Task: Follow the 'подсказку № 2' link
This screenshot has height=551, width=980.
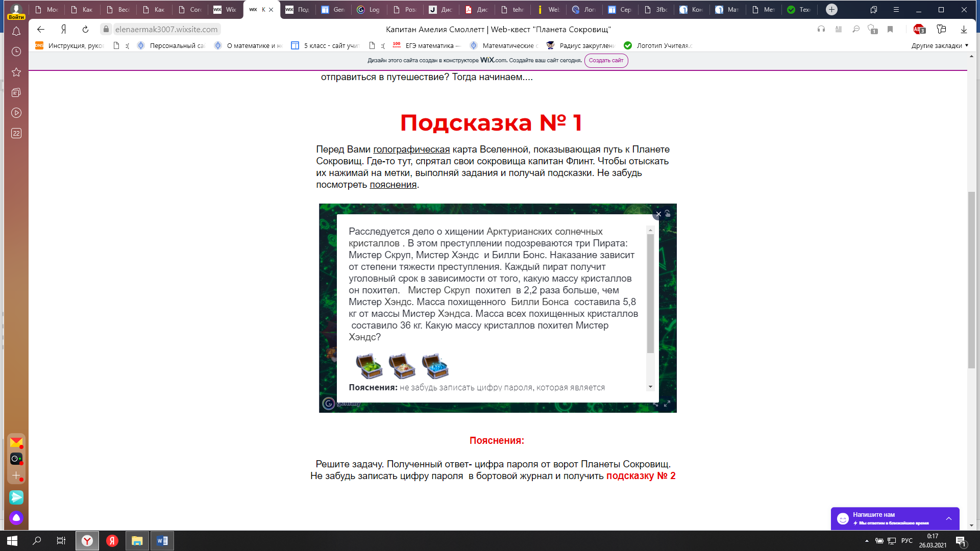Action: coord(641,476)
